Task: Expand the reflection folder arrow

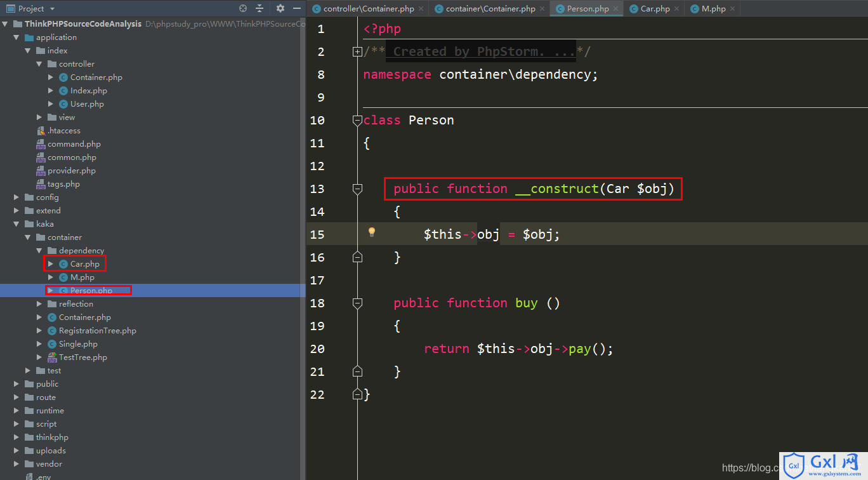Action: pos(39,304)
